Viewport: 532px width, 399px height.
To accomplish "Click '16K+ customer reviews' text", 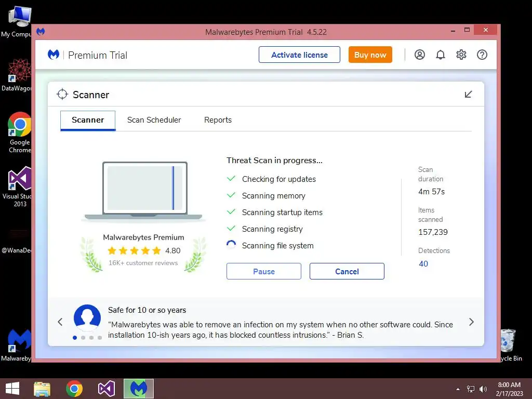I will click(143, 263).
